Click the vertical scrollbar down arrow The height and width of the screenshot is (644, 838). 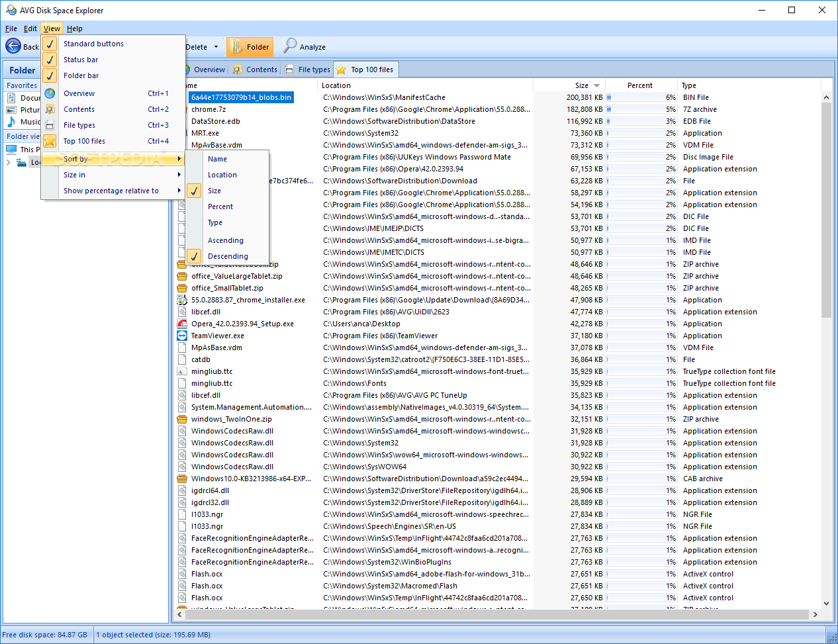click(x=826, y=603)
